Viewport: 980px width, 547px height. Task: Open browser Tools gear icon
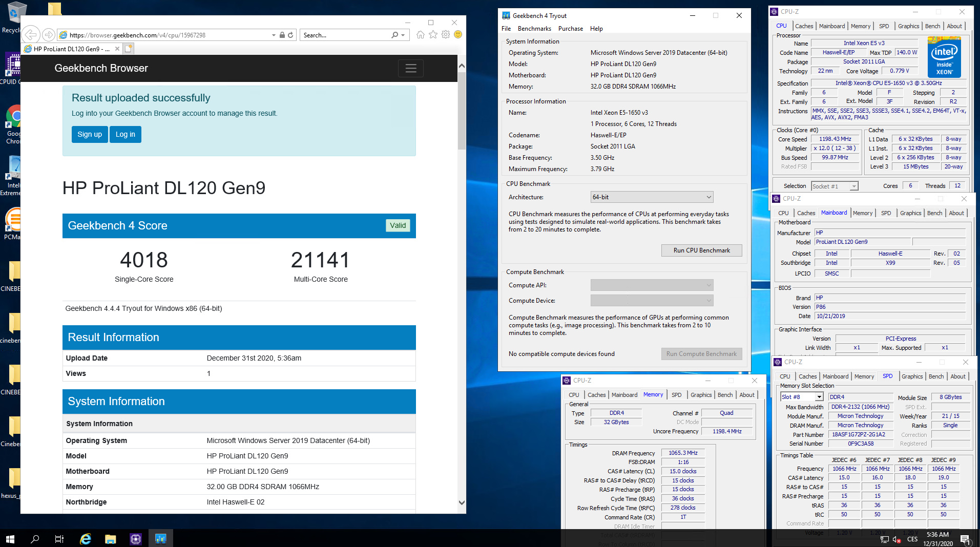[x=446, y=34]
